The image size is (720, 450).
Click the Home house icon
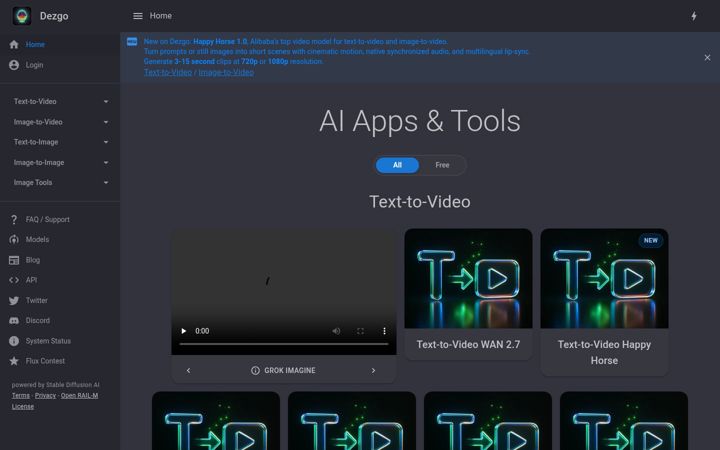(x=14, y=45)
